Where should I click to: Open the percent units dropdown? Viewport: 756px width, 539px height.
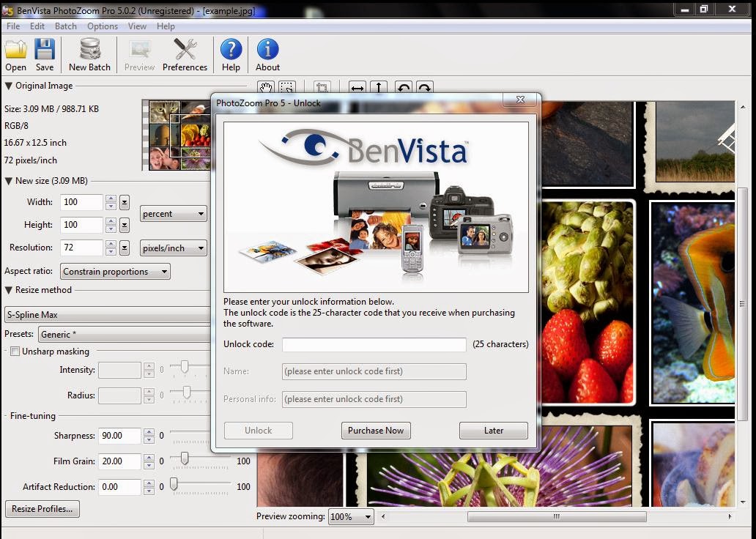click(173, 214)
